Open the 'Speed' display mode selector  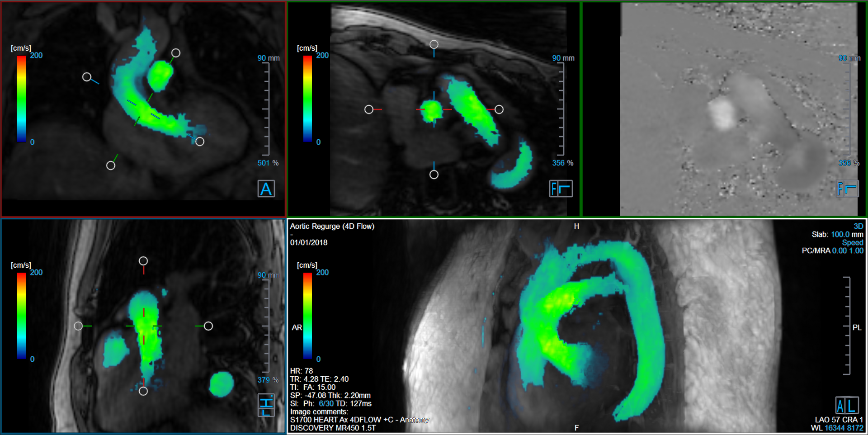pyautogui.click(x=852, y=243)
